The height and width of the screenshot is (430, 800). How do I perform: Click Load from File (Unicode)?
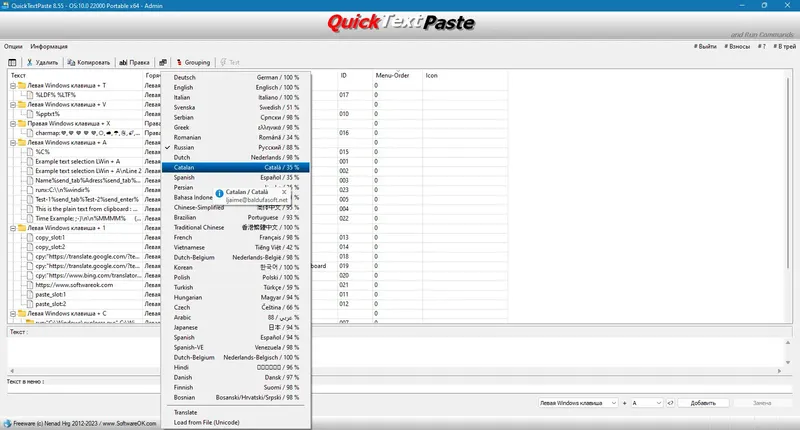236,422
